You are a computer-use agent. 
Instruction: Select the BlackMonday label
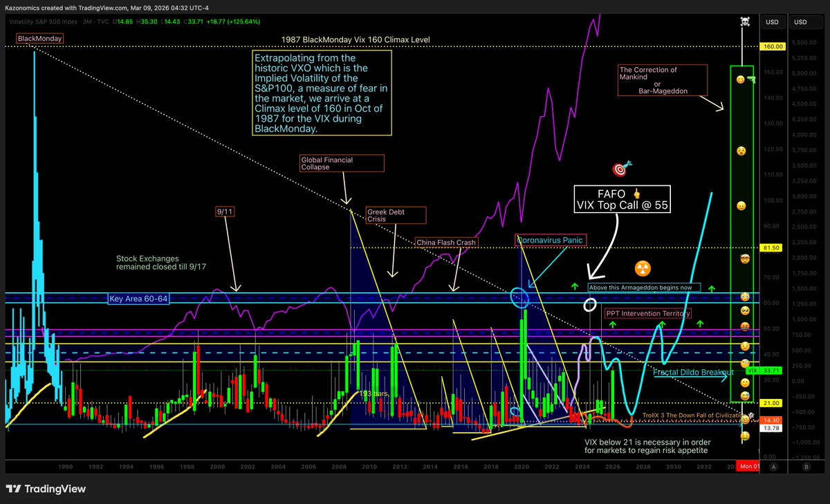[x=40, y=39]
